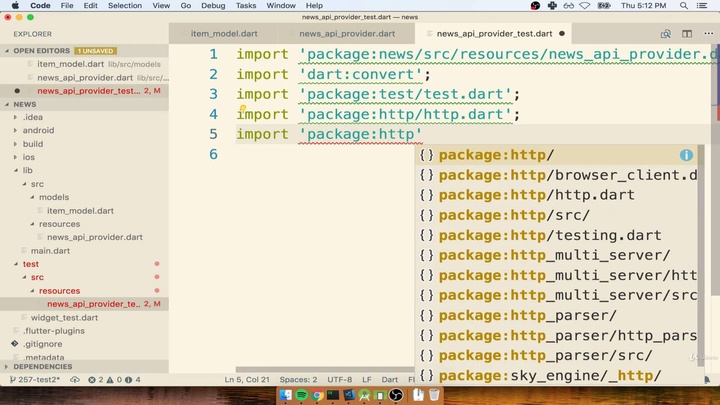Open the Debug menu

point(213,5)
